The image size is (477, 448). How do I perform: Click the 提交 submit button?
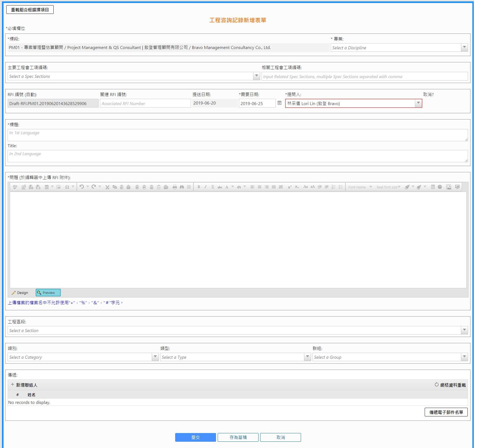(195, 437)
